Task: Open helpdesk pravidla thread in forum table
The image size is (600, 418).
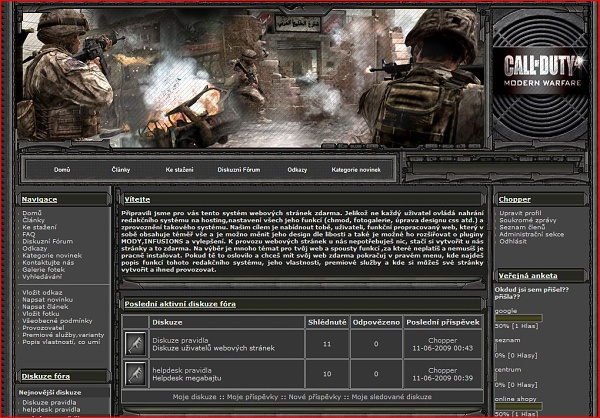Action: pos(182,370)
